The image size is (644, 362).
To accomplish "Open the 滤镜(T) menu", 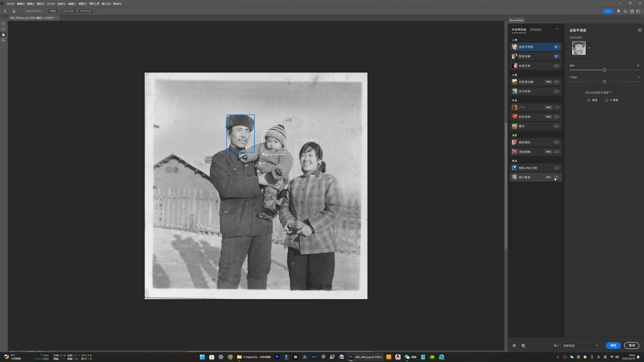I will click(72, 4).
